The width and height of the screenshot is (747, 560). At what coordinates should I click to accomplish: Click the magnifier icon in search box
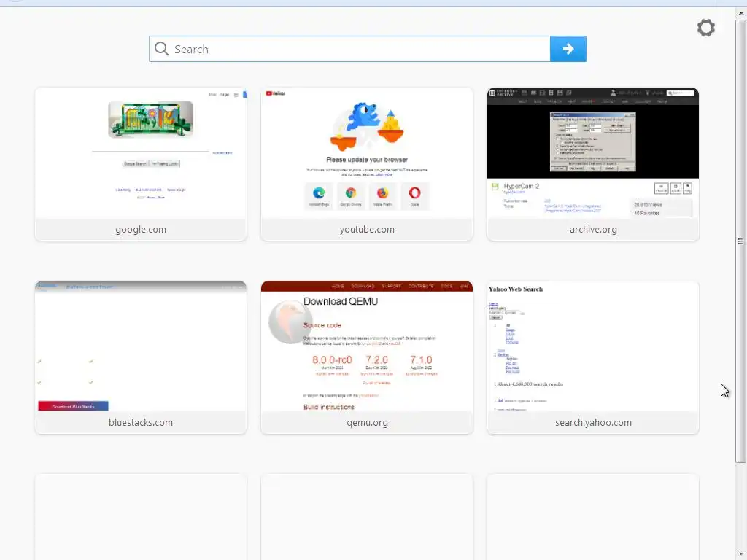tap(161, 49)
